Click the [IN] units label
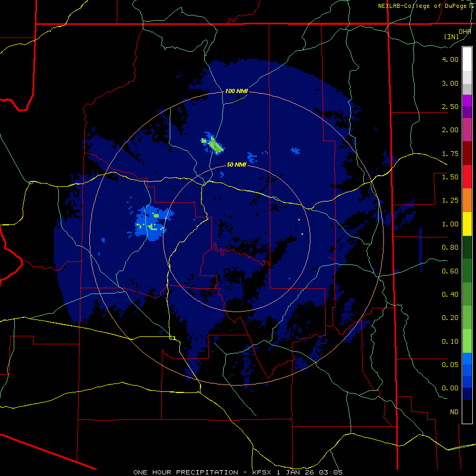The image size is (476, 476). pos(452,36)
